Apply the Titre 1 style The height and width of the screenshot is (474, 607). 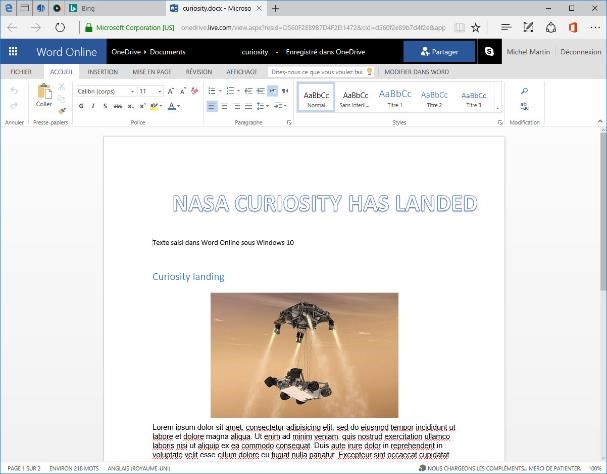[x=395, y=98]
